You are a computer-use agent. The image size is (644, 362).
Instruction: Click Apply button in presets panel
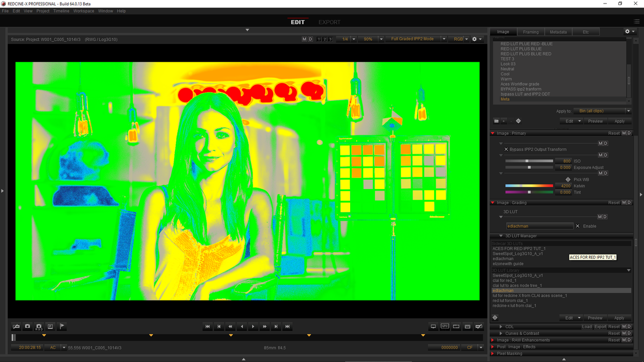coord(619,121)
